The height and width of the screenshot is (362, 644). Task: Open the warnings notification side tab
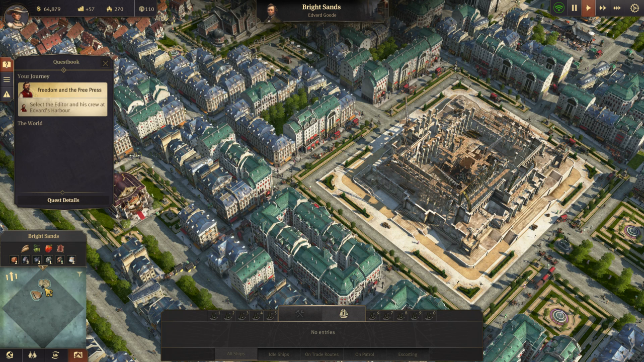click(x=7, y=94)
